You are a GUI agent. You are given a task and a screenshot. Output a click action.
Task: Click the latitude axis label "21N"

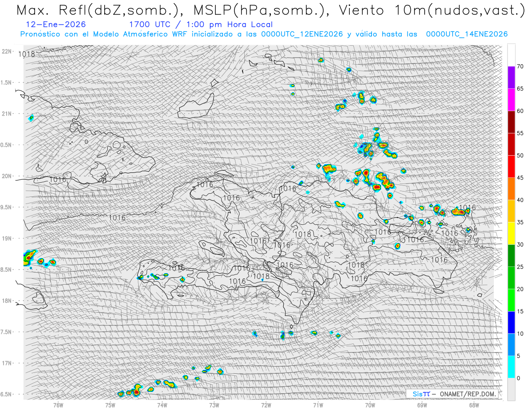(7, 114)
